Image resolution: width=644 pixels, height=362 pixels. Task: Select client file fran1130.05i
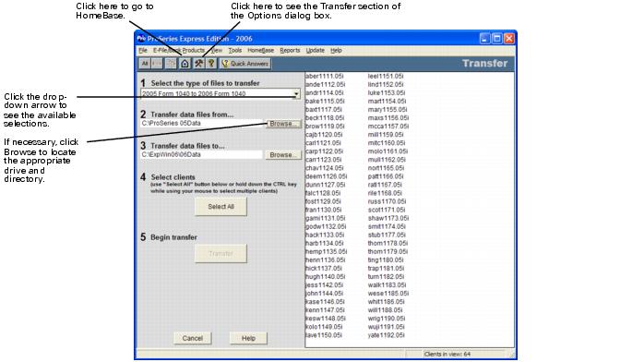click(x=324, y=210)
